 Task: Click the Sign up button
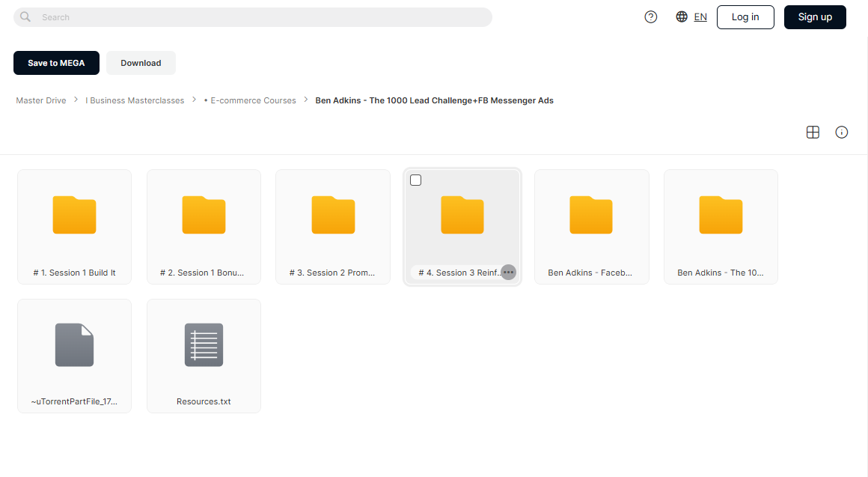[815, 17]
